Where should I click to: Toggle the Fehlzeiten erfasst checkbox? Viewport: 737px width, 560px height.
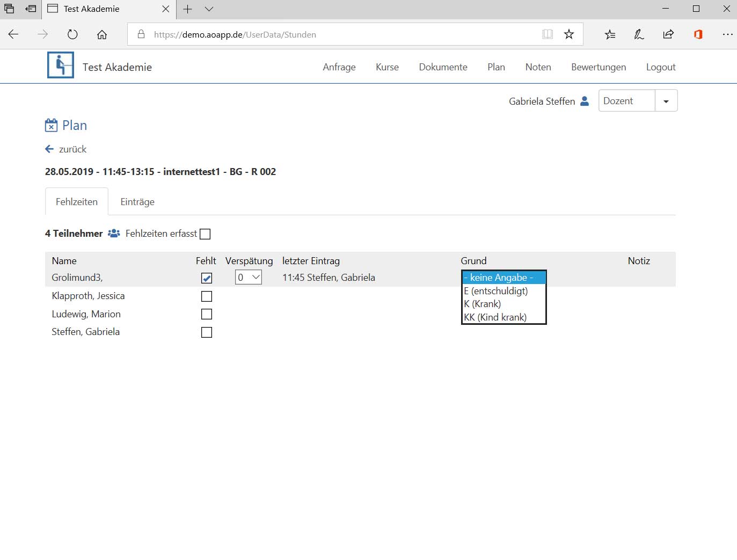(205, 234)
